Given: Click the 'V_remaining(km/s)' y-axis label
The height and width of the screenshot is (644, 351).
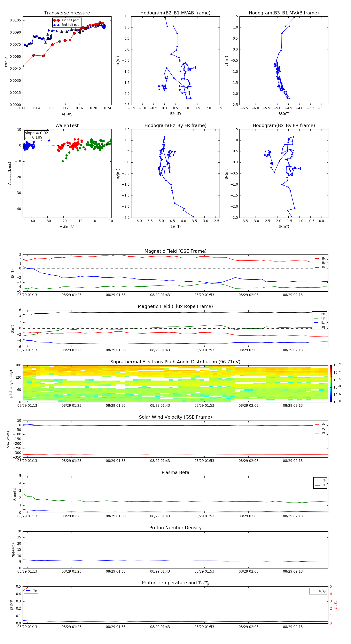Looking at the screenshot, I should tap(10, 173).
